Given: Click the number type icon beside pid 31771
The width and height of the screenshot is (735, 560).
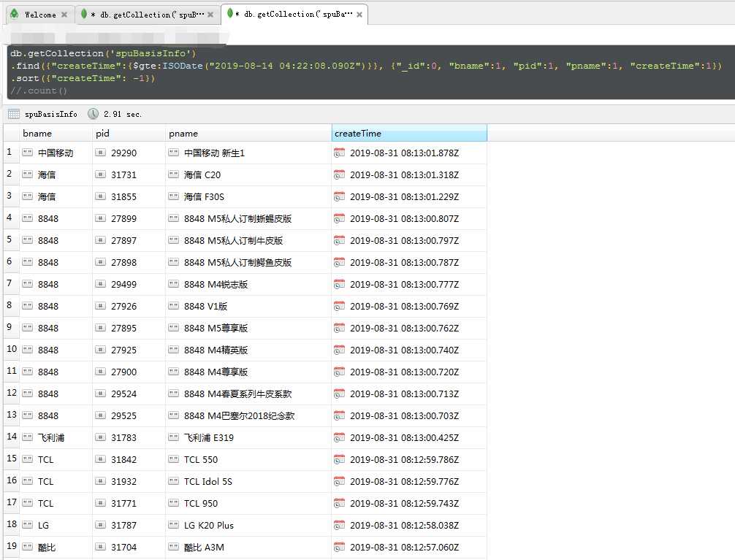Looking at the screenshot, I should pyautogui.click(x=100, y=503).
